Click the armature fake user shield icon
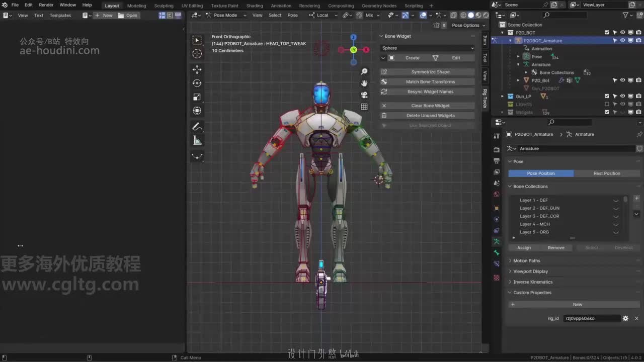Viewport: 644px width, 362px height. pos(639,149)
